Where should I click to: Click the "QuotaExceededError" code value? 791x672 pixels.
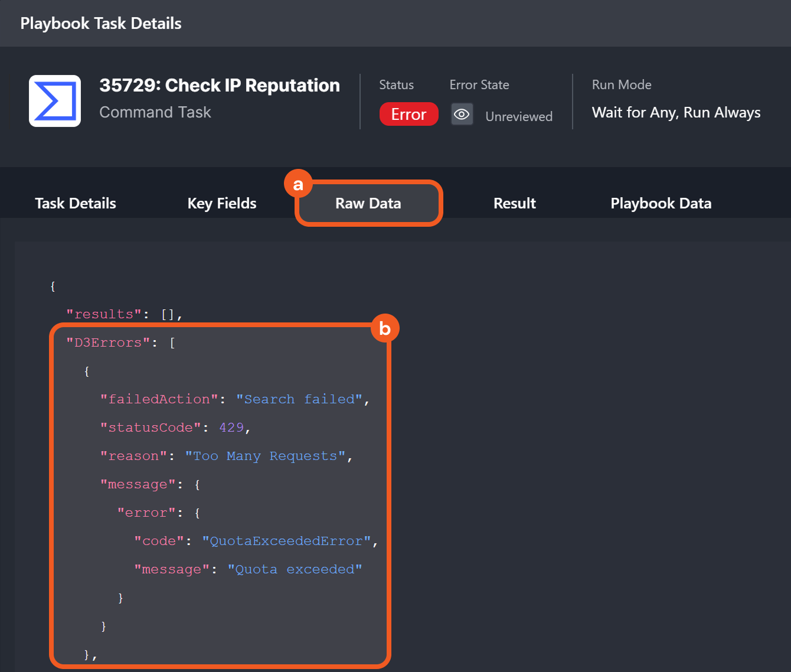point(286,541)
